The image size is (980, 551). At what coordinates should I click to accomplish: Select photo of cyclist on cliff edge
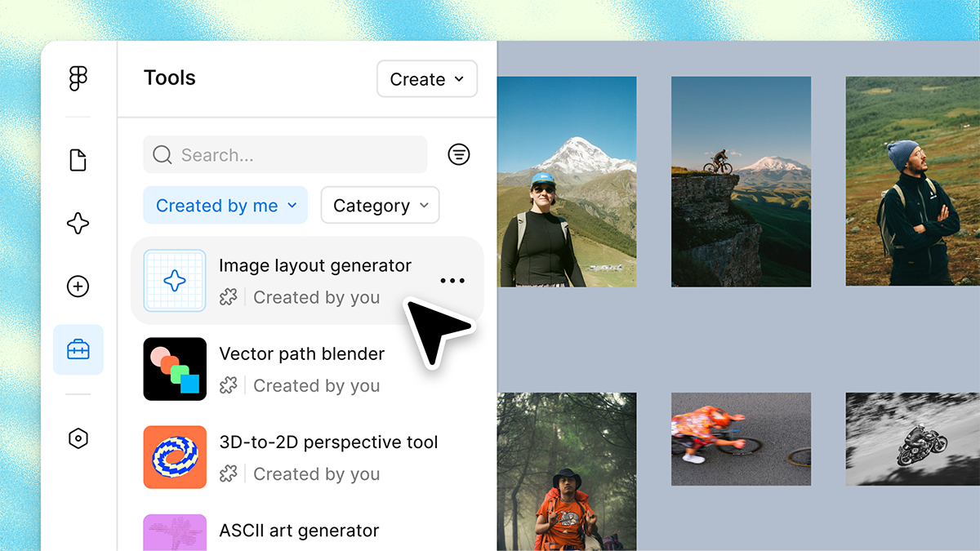[x=742, y=182]
